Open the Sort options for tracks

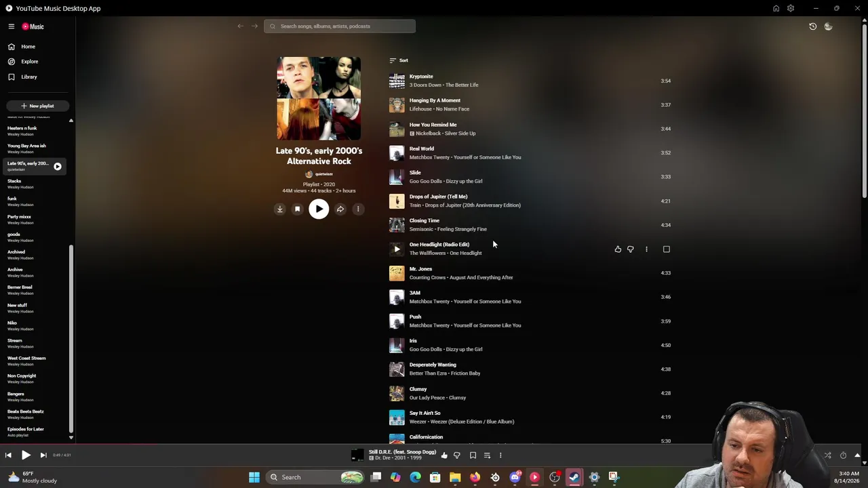(399, 60)
